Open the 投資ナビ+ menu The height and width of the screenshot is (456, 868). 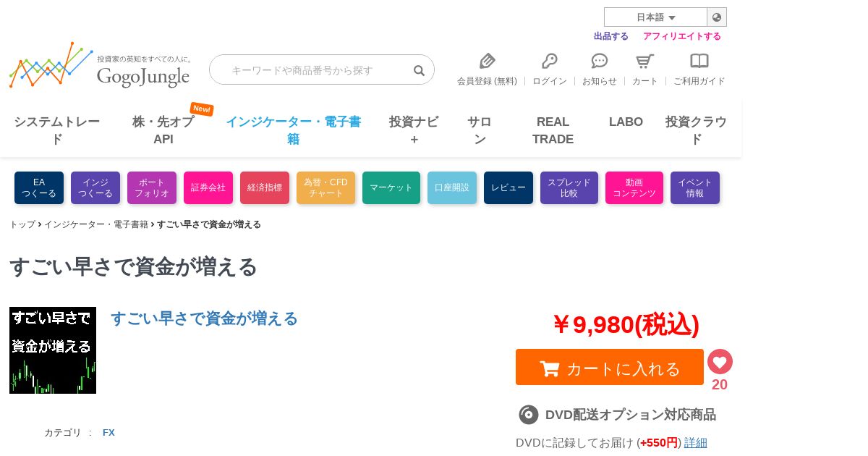[x=414, y=130]
